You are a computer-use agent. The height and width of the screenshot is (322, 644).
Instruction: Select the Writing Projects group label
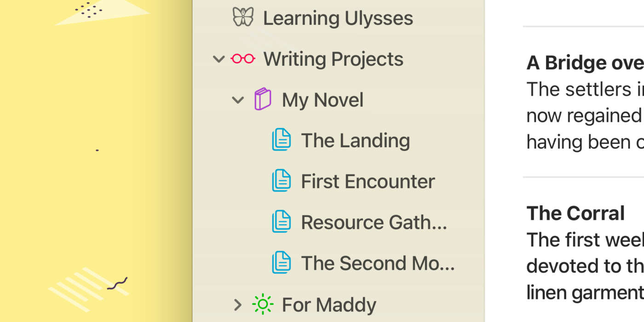(333, 59)
